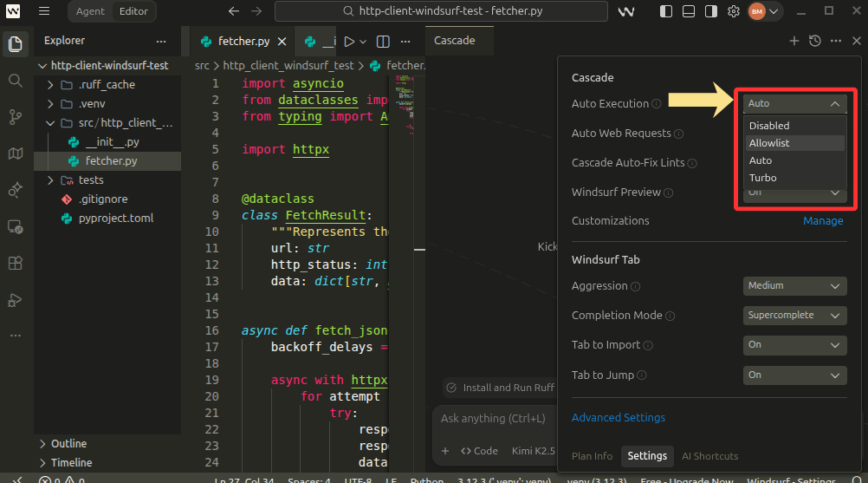868x483 pixels.
Task: Open editor more actions ellipsis
Action: tap(405, 42)
